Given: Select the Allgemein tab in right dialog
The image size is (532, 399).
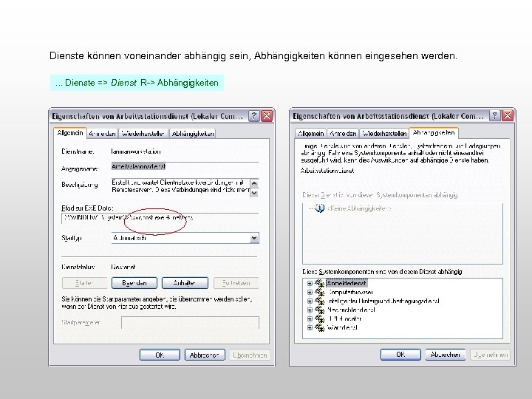Looking at the screenshot, I should click(x=311, y=133).
